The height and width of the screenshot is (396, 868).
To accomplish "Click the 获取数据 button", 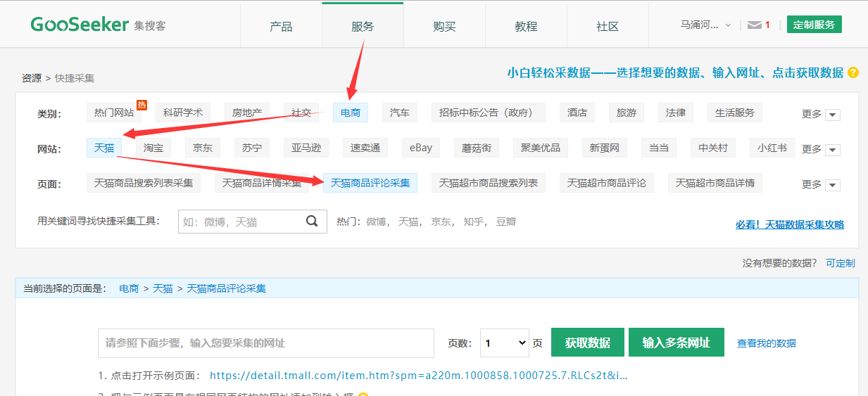I will point(588,343).
